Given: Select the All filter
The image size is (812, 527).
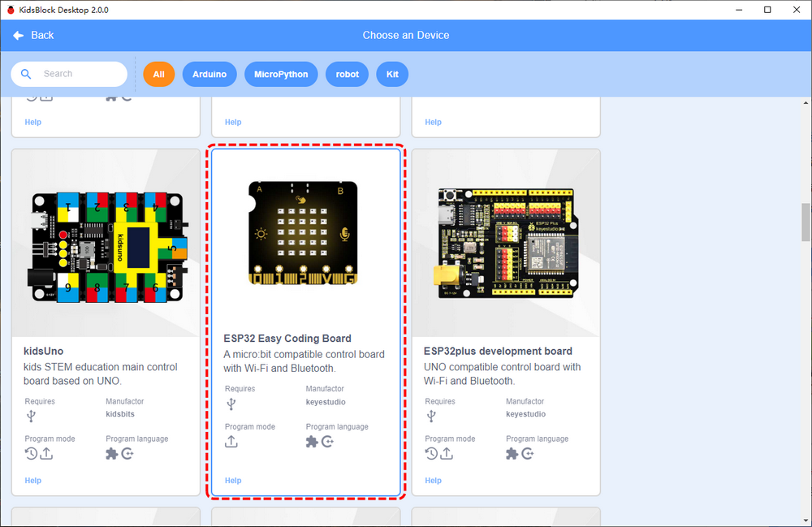Looking at the screenshot, I should coord(159,74).
